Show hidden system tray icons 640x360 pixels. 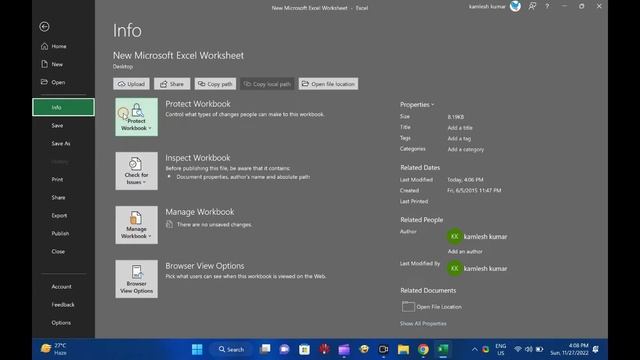(474, 349)
